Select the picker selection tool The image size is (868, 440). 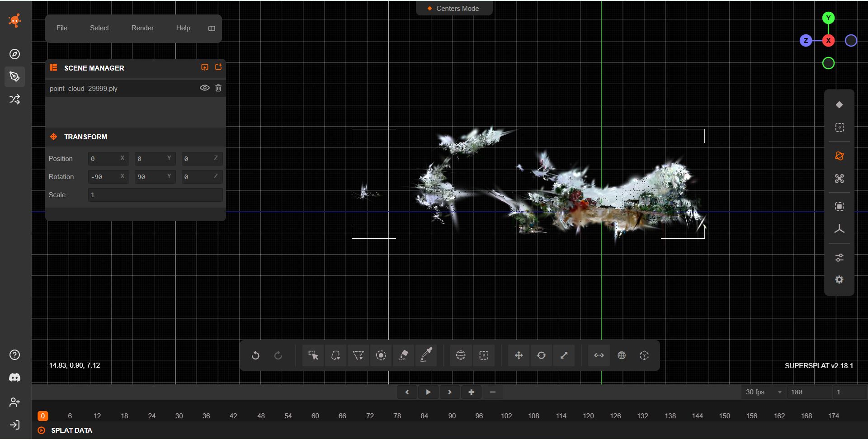313,355
